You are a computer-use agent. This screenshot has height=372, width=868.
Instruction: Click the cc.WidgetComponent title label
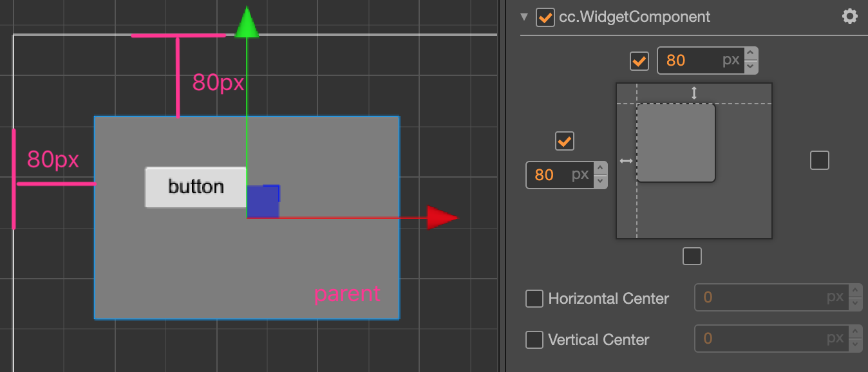(x=634, y=17)
